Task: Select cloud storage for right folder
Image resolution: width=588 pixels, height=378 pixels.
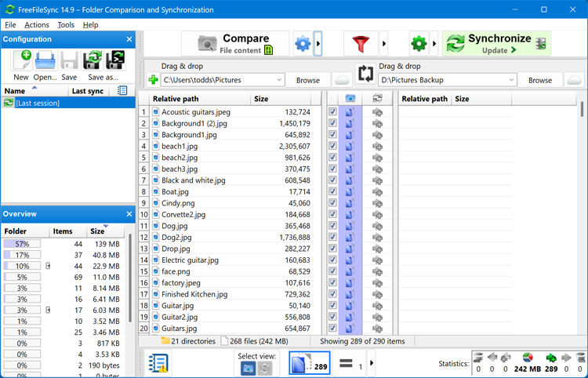Action: click(574, 80)
